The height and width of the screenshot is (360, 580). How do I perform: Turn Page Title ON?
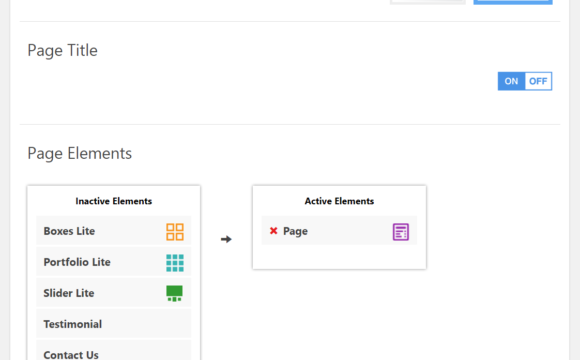(511, 81)
